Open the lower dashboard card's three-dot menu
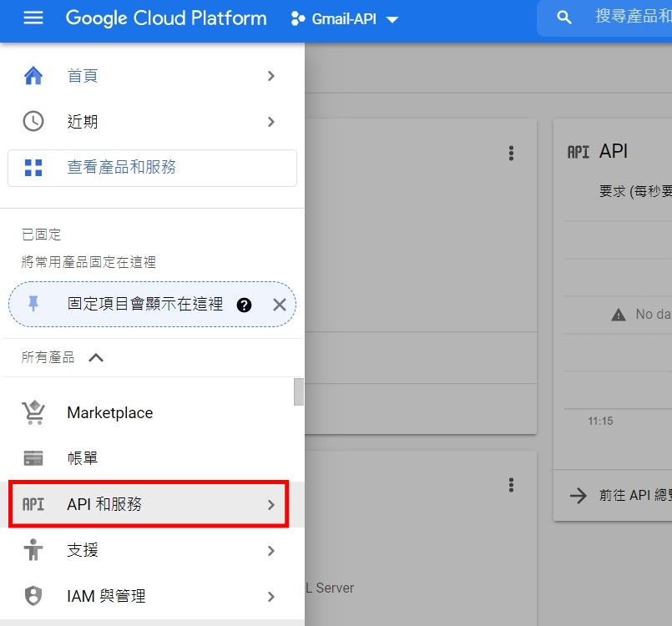This screenshot has width=672, height=626. (511, 485)
